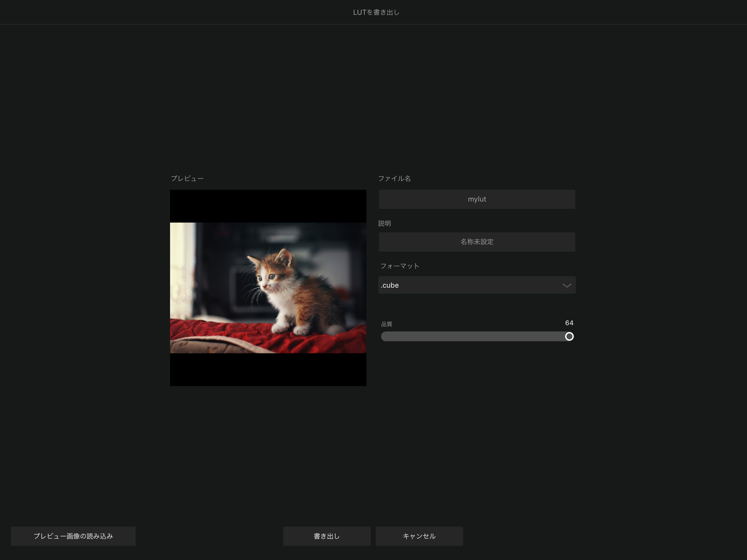Click the 書き出し export button
Screen dimensions: 747x560
pyautogui.click(x=327, y=536)
